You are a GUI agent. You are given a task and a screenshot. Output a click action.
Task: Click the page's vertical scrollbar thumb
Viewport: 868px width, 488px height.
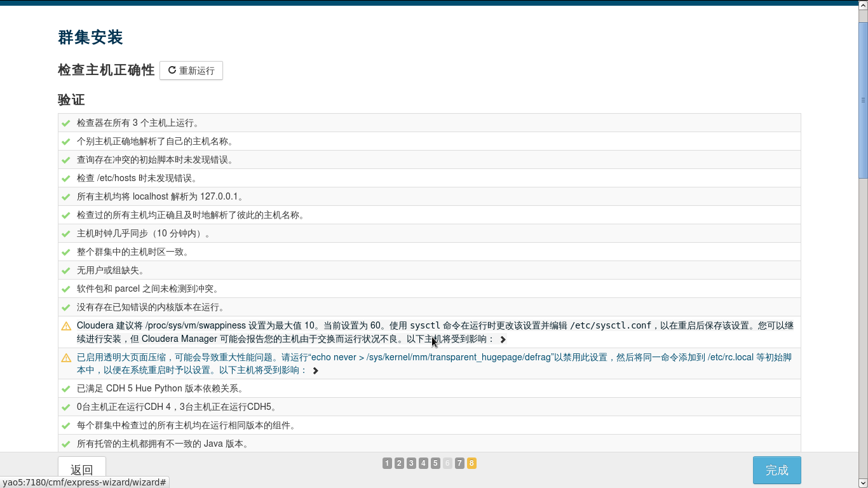pyautogui.click(x=863, y=100)
